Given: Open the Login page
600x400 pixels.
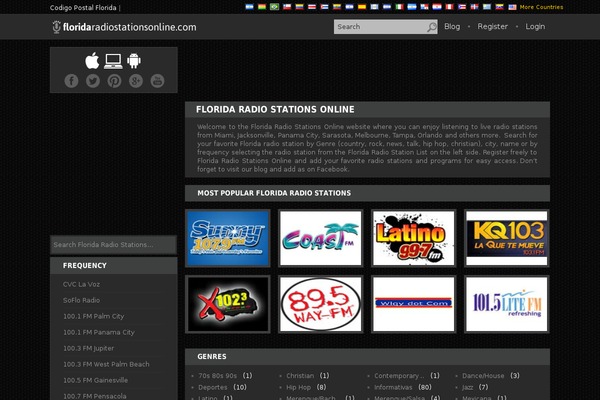Looking at the screenshot, I should [535, 26].
